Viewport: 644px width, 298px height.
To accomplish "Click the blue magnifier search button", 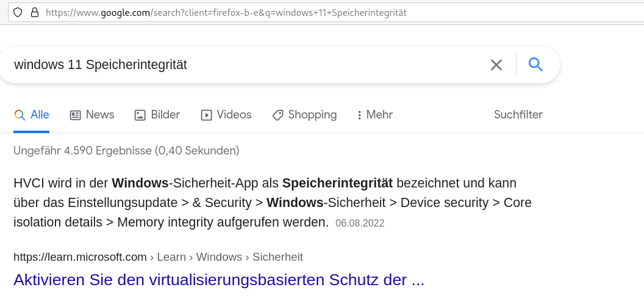I will (535, 64).
